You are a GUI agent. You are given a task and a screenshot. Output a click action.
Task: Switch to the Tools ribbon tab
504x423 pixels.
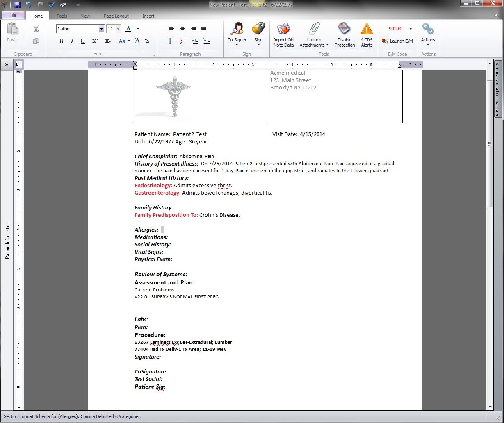coord(62,16)
